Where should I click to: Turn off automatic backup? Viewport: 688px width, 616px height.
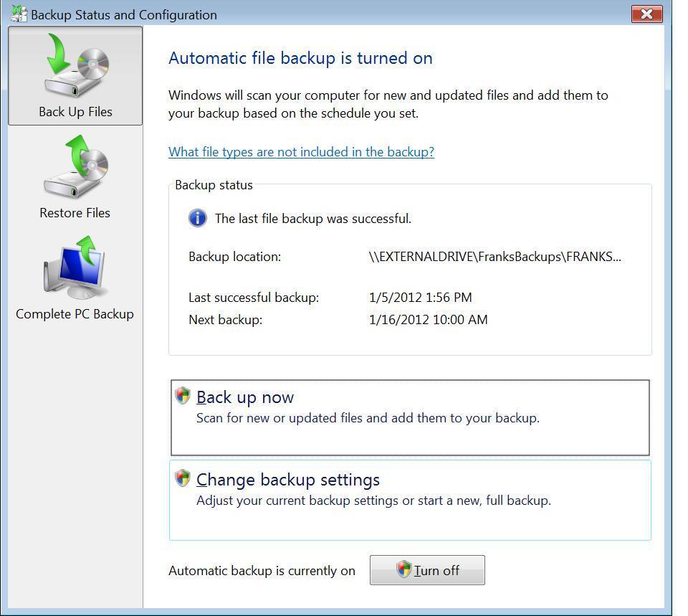[427, 570]
